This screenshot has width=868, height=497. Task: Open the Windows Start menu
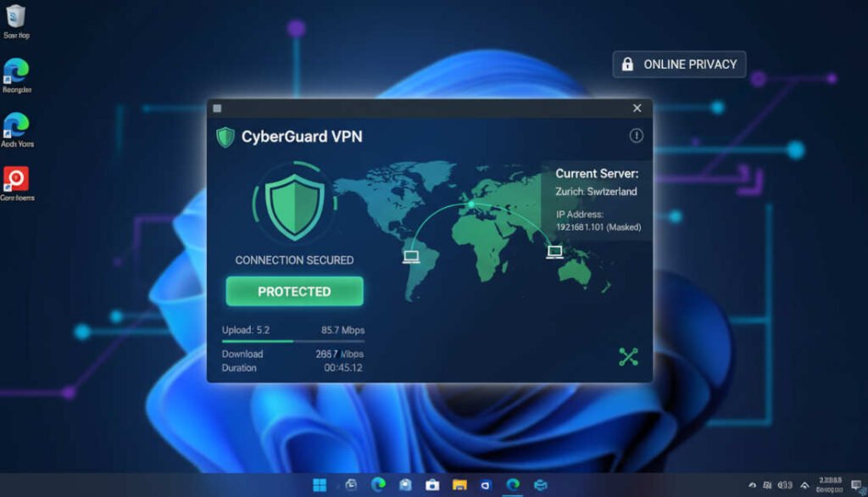point(319,486)
